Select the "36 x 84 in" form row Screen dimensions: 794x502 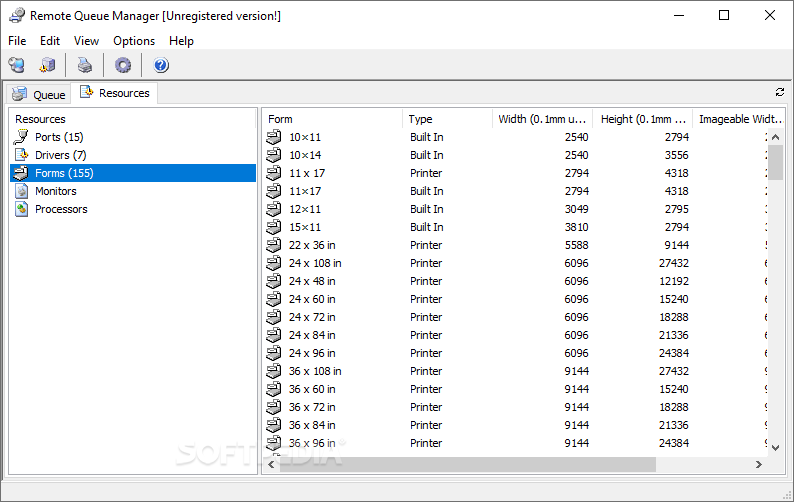pyautogui.click(x=515, y=425)
